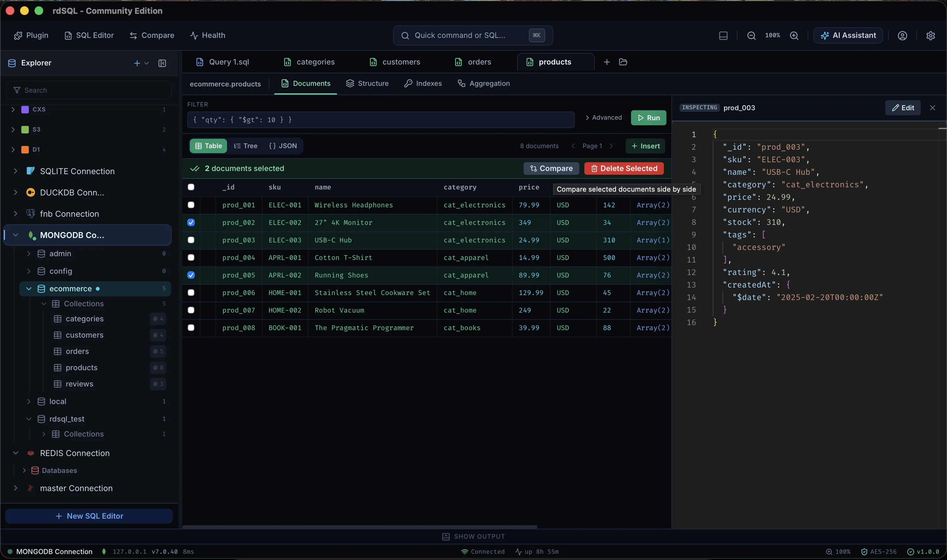Click the horizontal scrollbar under the table

point(360,526)
